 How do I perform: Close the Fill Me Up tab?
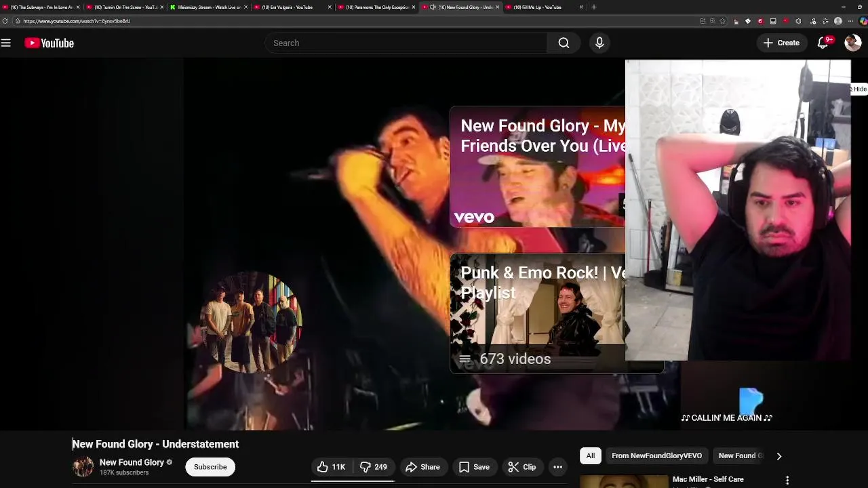(x=581, y=7)
